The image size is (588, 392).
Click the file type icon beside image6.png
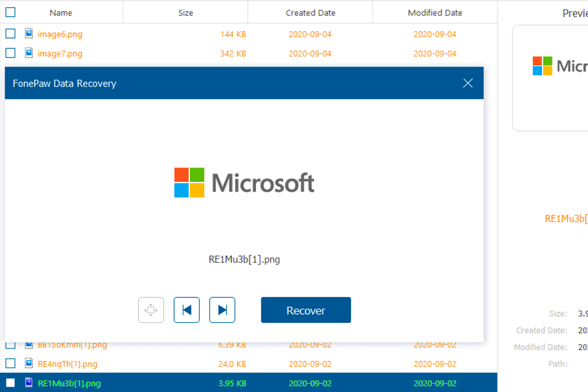[x=29, y=34]
